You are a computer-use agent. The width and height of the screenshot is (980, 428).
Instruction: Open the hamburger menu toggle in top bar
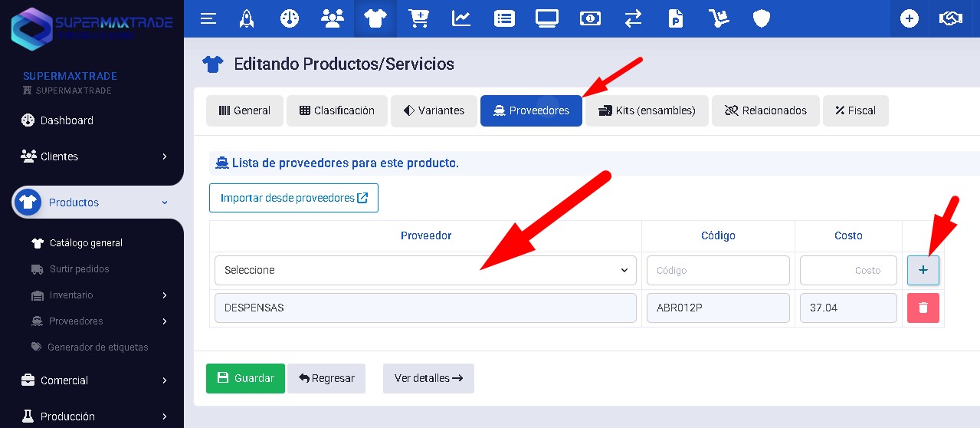(x=208, y=18)
